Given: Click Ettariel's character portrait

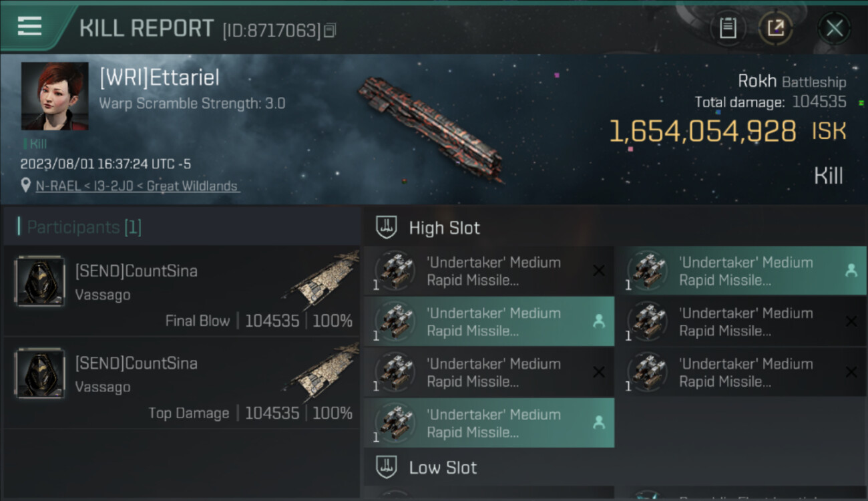Looking at the screenshot, I should [55, 96].
